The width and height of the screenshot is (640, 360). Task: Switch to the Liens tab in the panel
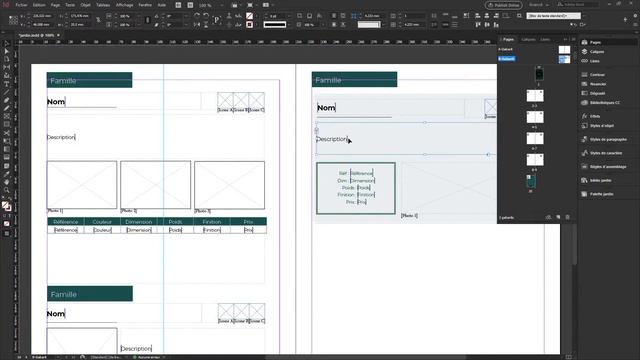pos(545,40)
